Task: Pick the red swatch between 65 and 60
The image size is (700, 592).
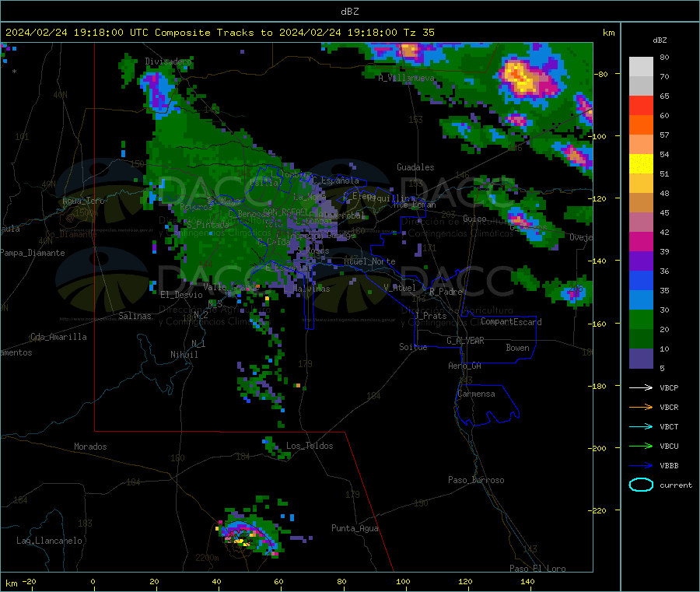Action: [641, 105]
